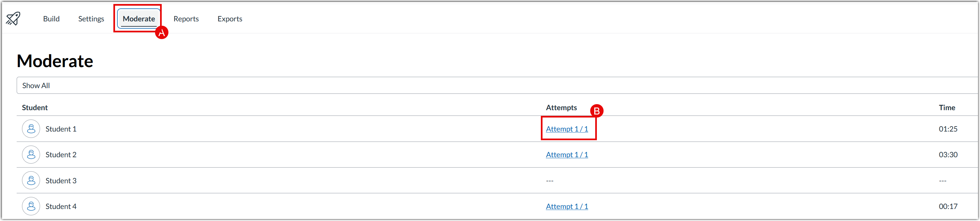Click the rocket quiz logo icon
Viewport: 980px width, 221px height.
(x=13, y=18)
